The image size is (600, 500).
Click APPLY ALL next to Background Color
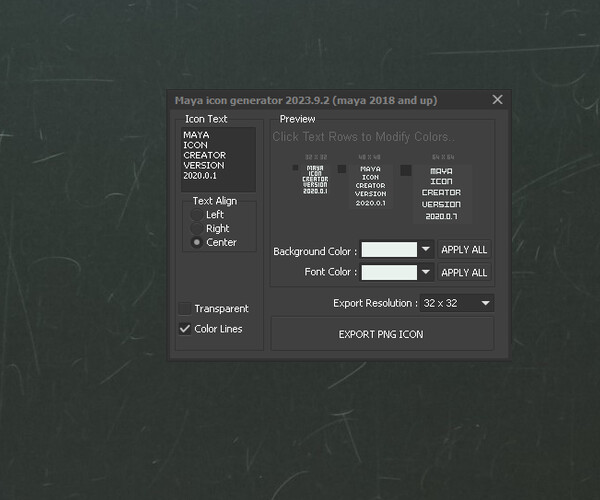click(x=464, y=249)
